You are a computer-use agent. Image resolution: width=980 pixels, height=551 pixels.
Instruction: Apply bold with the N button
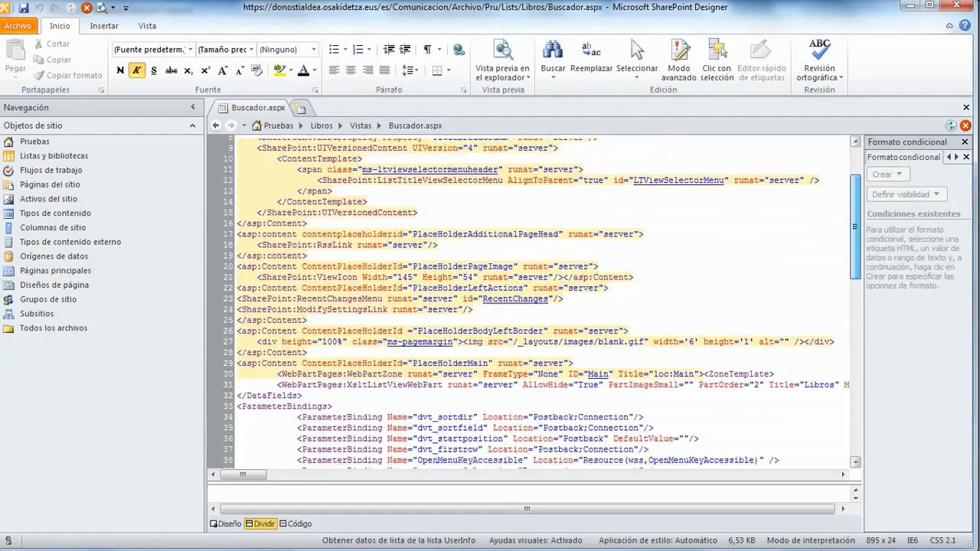pyautogui.click(x=120, y=70)
